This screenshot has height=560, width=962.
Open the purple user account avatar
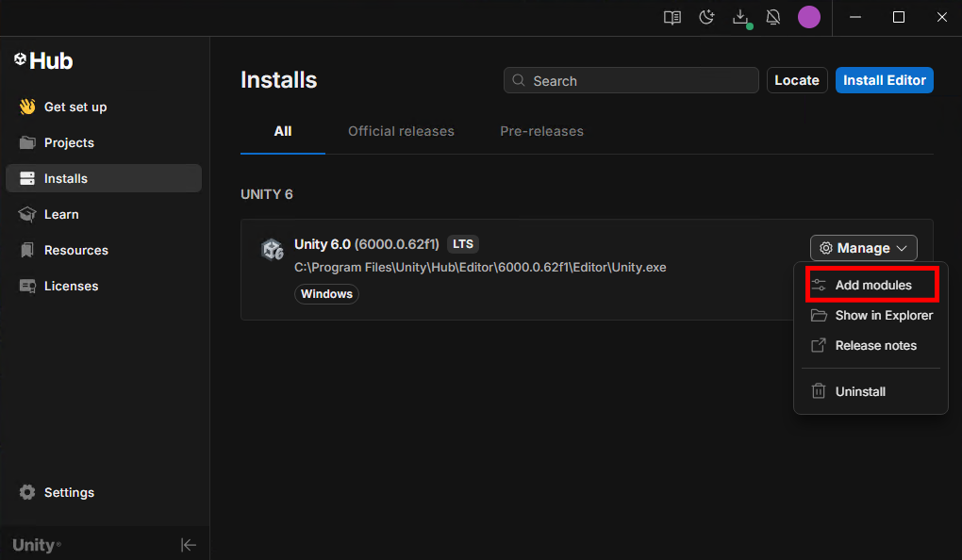click(x=809, y=17)
